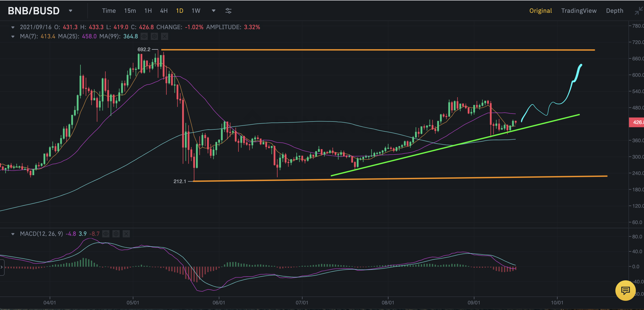Remove MACD indicator with X icon
The height and width of the screenshot is (310, 644).
click(126, 234)
